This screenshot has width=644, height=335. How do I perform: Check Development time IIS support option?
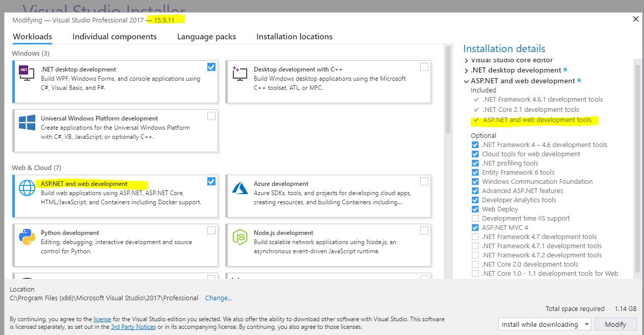pos(475,219)
